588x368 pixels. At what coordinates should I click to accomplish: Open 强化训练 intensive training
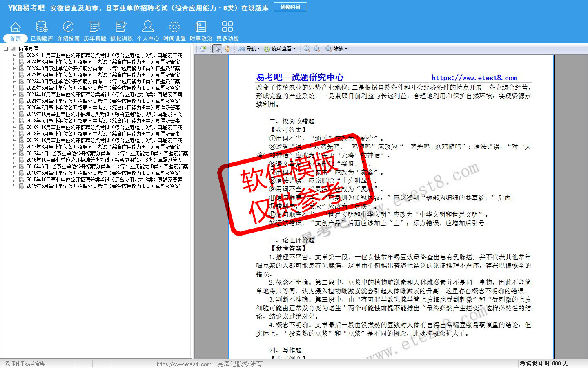121,31
